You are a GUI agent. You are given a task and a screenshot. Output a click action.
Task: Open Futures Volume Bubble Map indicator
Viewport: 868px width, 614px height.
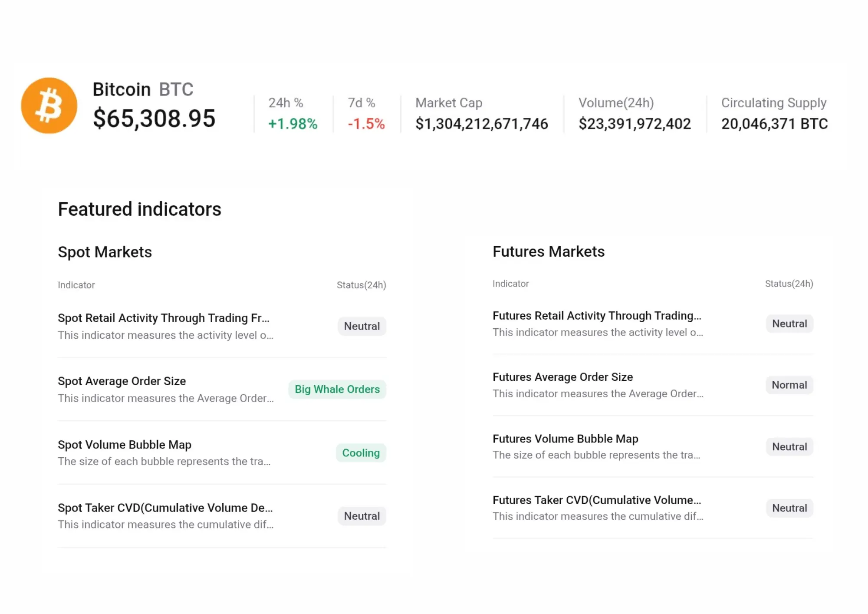coord(566,439)
